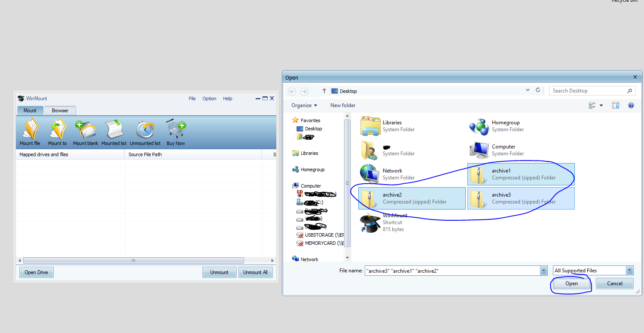Select USBSTORAGE network drive in tree
Viewport: 644px width, 333px height.
[320, 235]
